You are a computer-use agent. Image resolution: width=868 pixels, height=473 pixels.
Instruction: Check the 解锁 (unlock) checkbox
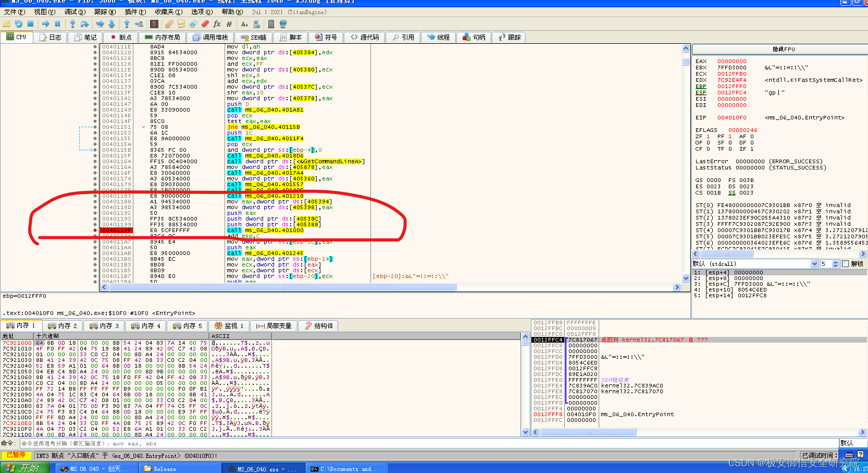pos(845,264)
